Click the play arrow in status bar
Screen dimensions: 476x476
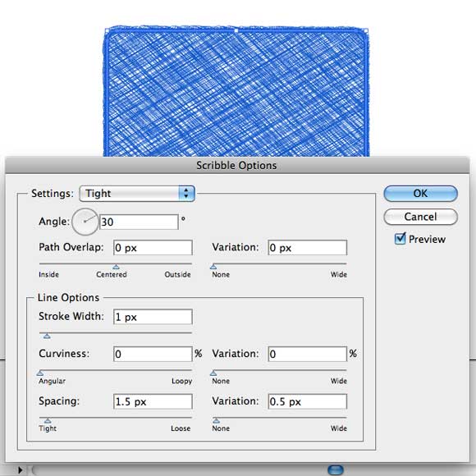[x=20, y=470]
